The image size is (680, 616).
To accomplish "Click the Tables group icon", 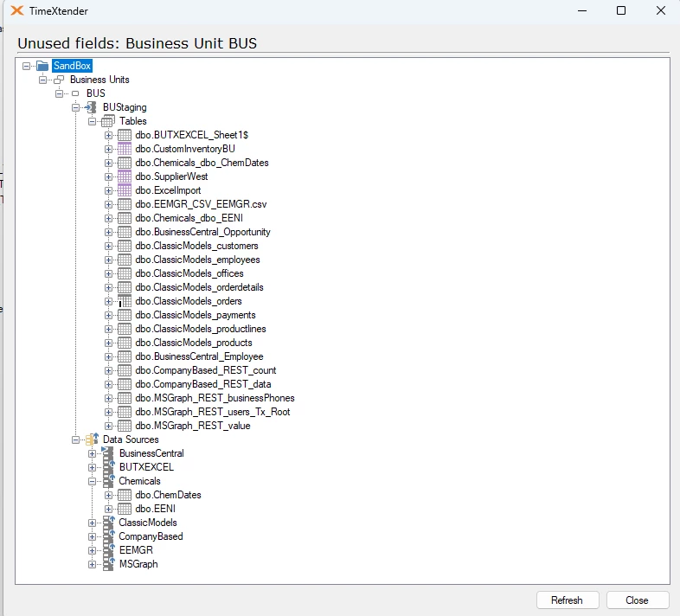I will [x=108, y=121].
